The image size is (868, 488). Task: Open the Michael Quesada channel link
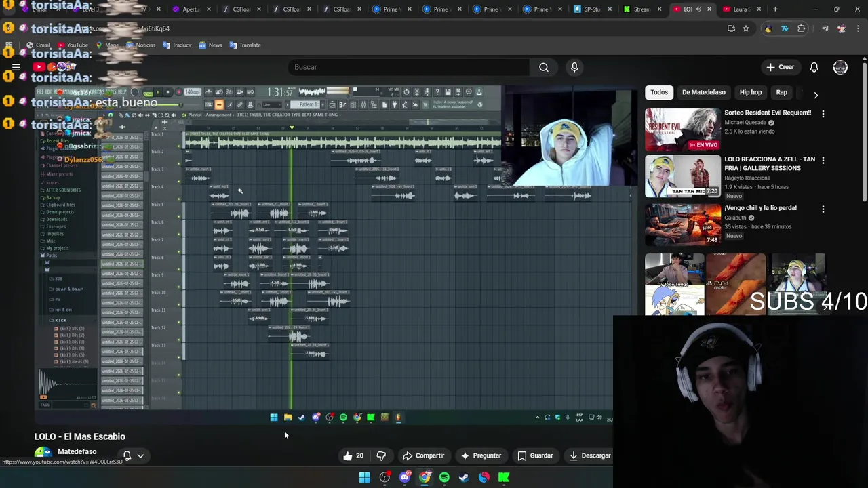point(745,123)
